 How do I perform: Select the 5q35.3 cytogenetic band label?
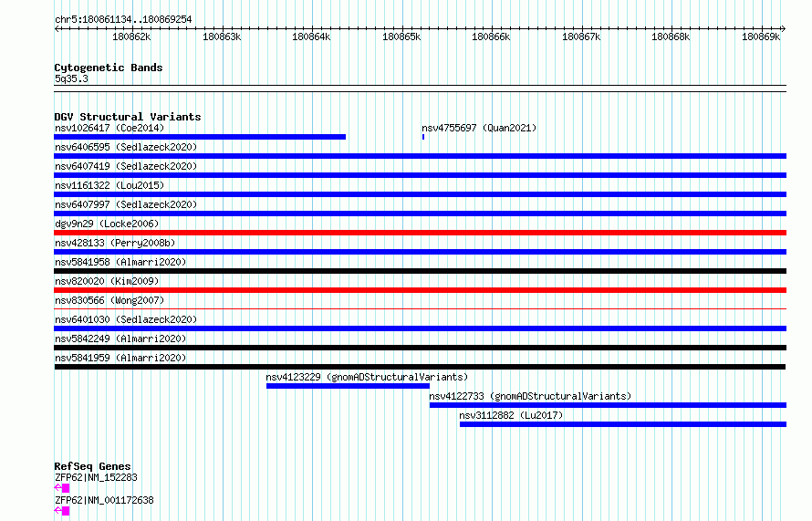coord(71,78)
